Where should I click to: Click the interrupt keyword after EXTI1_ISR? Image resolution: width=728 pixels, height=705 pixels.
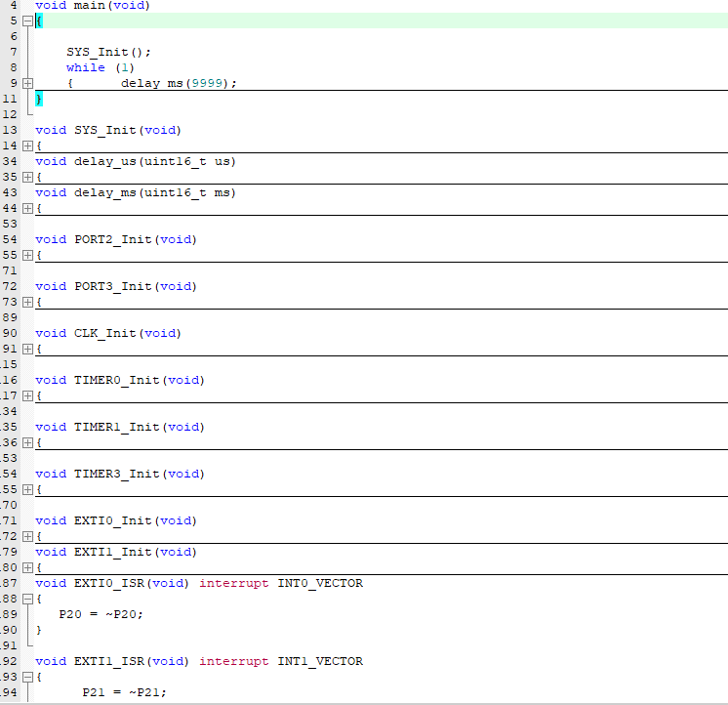pyautogui.click(x=234, y=661)
